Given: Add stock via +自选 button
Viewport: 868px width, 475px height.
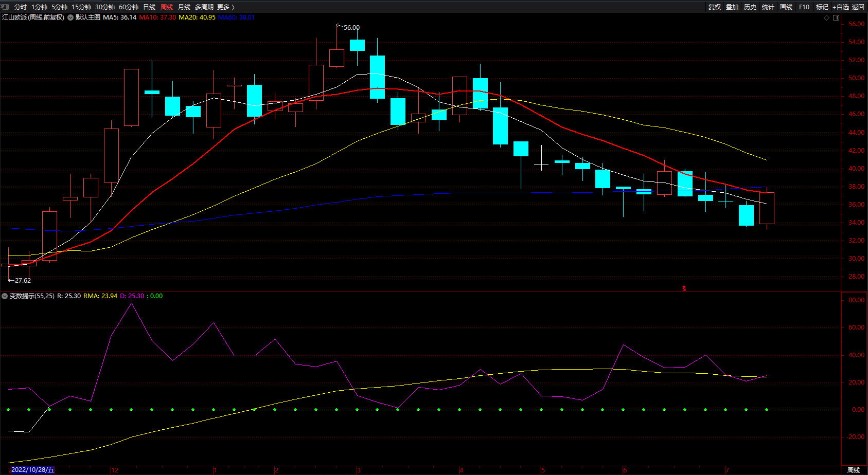Looking at the screenshot, I should (x=840, y=7).
